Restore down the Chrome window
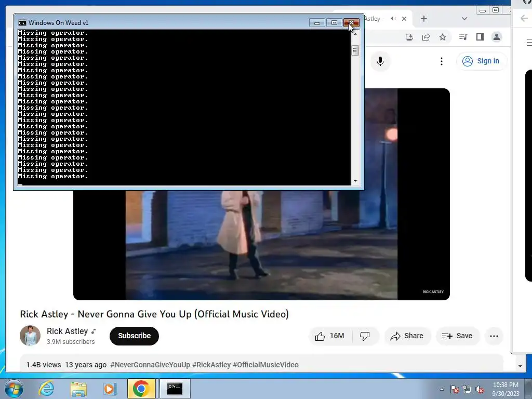Viewport: 532px width, 399px height. pos(496,10)
